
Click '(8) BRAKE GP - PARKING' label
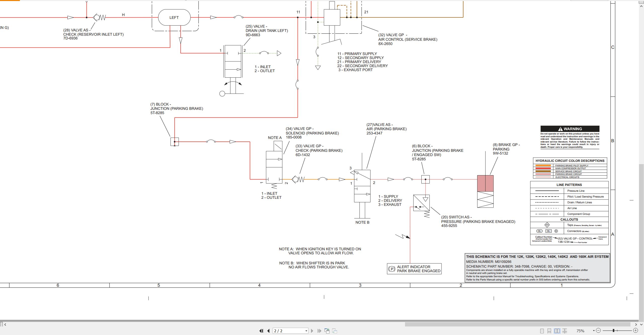(506, 147)
